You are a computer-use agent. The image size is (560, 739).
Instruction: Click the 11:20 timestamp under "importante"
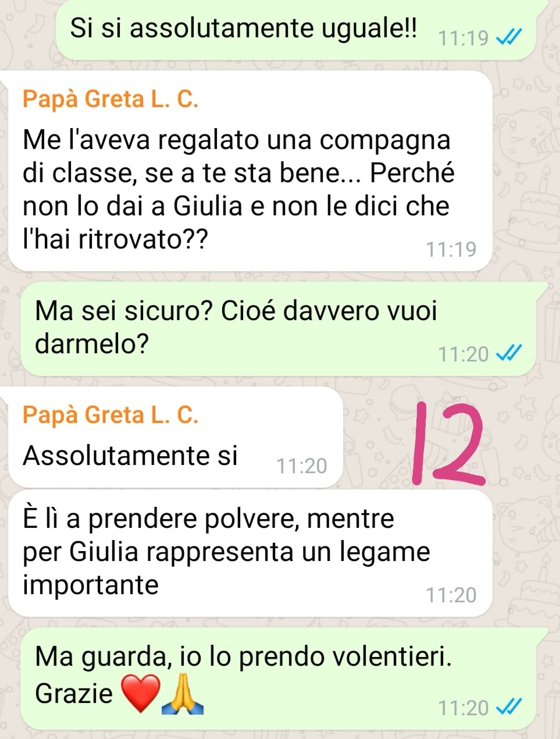coord(451,595)
